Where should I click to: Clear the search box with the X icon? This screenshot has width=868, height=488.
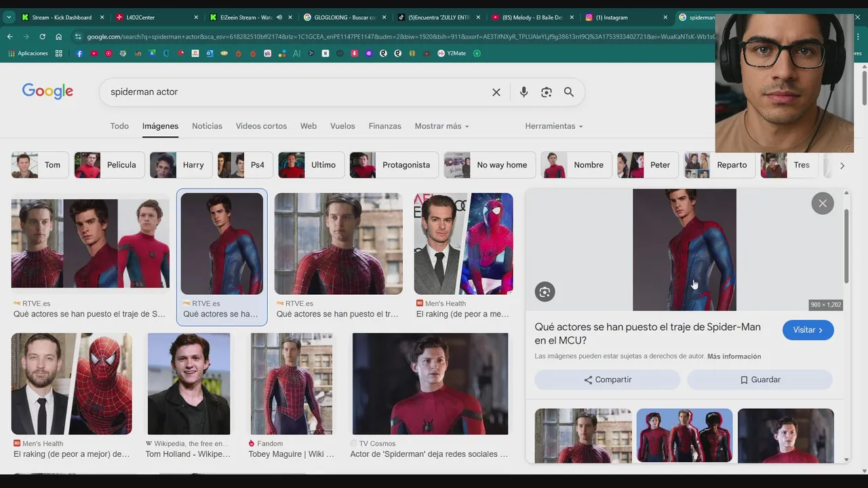click(x=496, y=92)
